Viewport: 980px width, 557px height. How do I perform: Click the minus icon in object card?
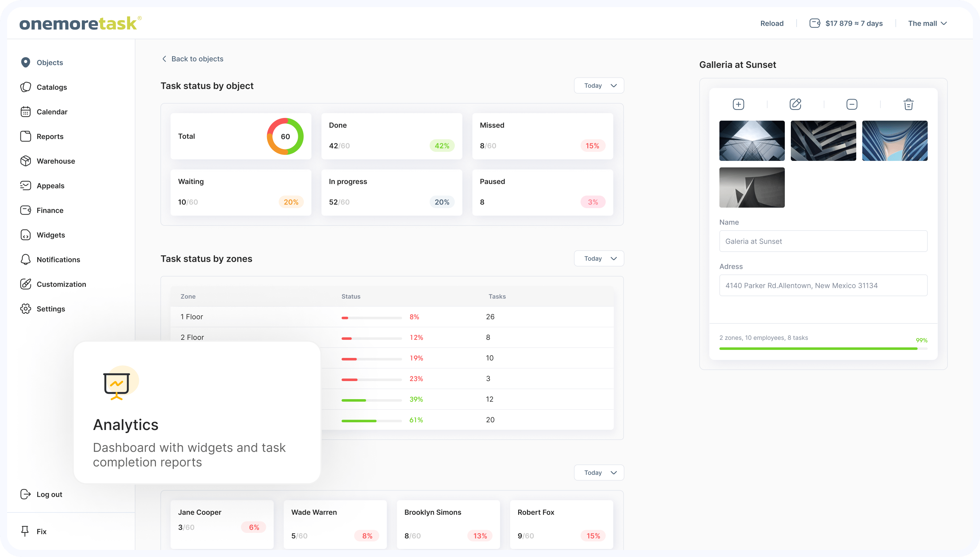pyautogui.click(x=851, y=104)
